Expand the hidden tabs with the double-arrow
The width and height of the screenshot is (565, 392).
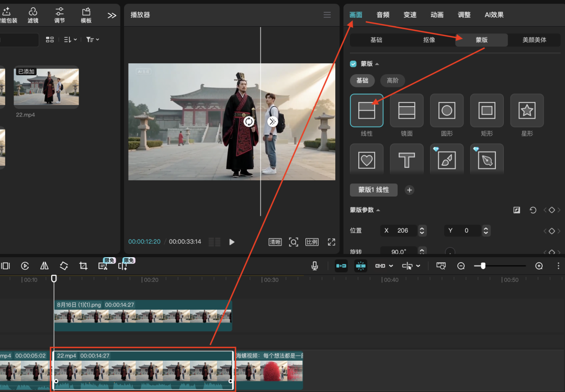(112, 15)
